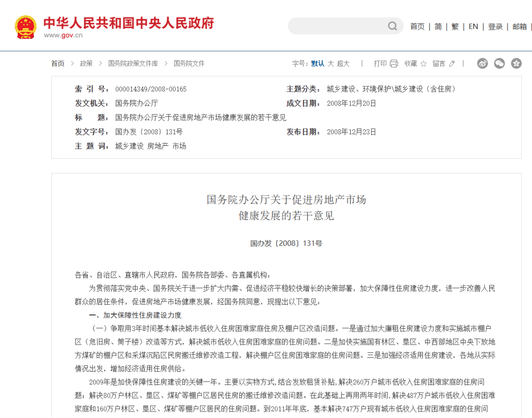This screenshot has height=418, width=532.
Task: Click the 成文日期 value 2008年12月20日
Action: click(352, 103)
